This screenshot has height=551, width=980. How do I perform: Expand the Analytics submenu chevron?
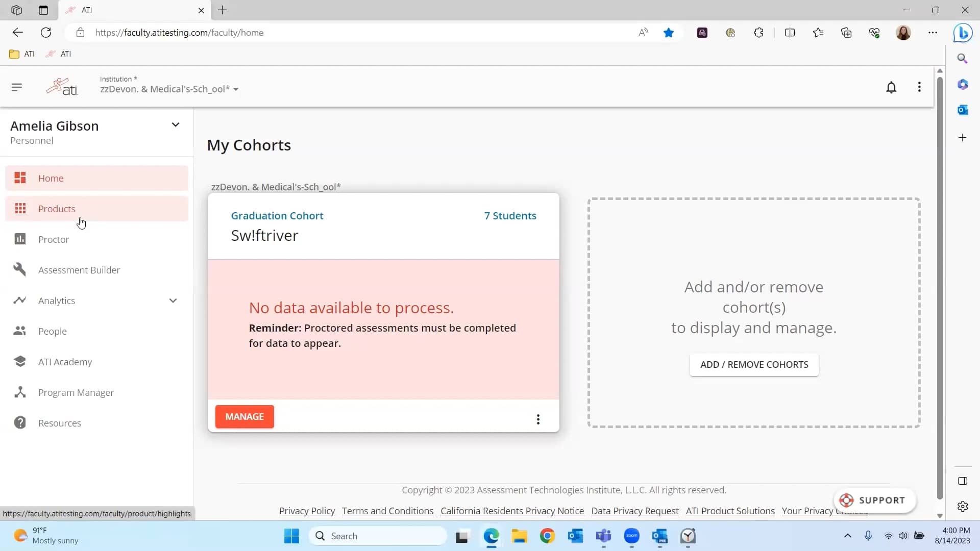pyautogui.click(x=173, y=300)
